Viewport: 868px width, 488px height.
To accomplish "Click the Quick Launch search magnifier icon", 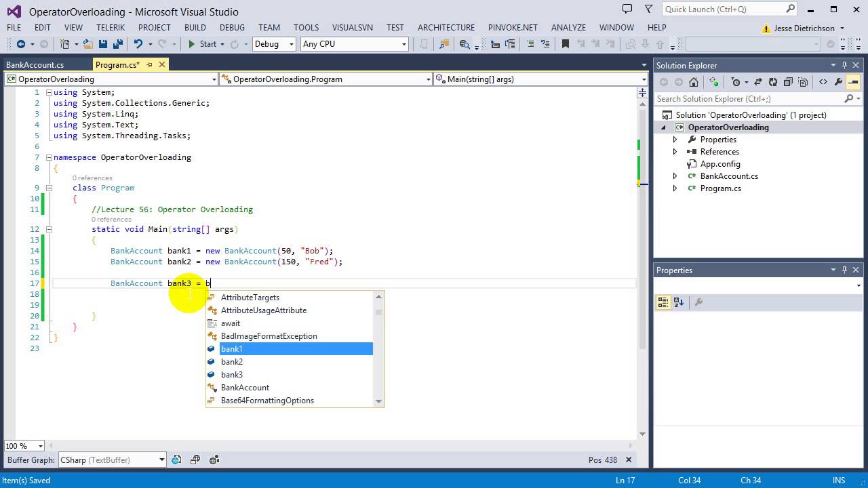I will point(790,9).
